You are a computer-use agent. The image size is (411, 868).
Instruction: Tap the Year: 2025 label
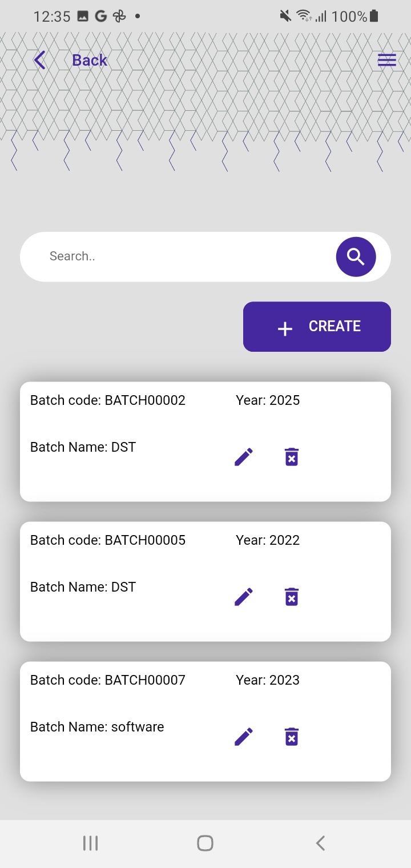pyautogui.click(x=268, y=400)
